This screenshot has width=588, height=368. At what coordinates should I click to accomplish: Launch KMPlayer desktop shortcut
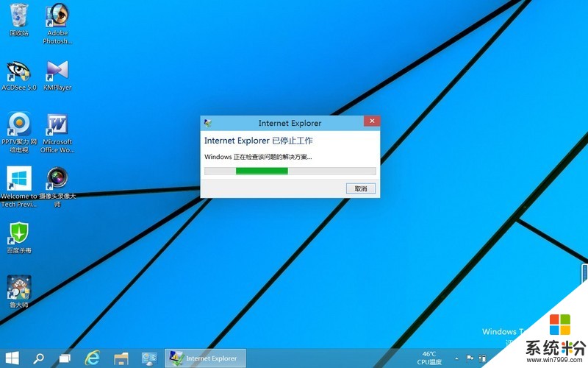[x=57, y=76]
